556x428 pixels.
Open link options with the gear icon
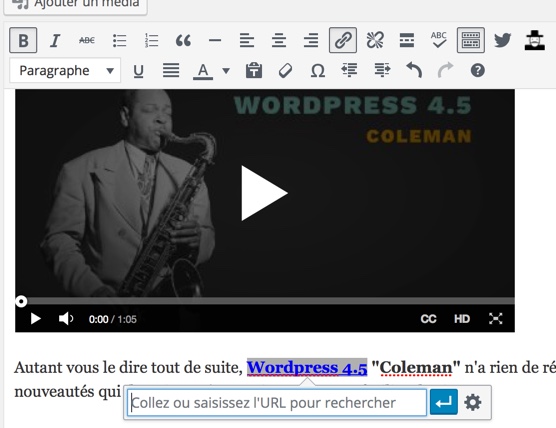(473, 402)
